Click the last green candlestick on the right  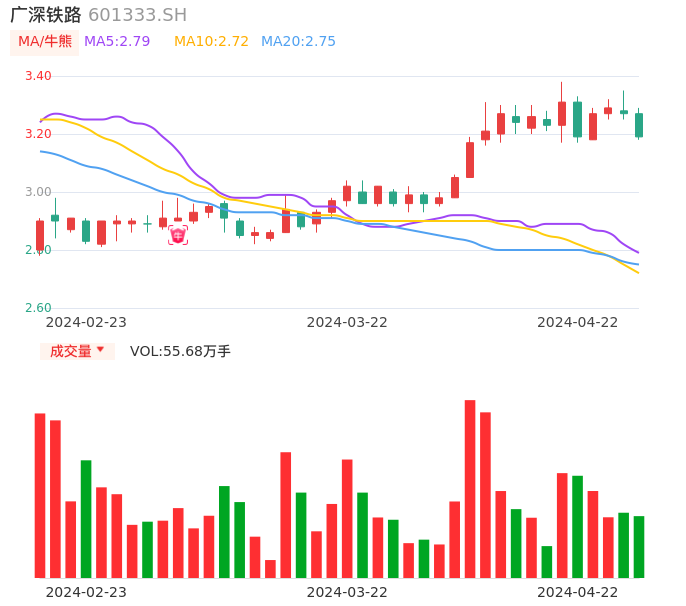(639, 125)
